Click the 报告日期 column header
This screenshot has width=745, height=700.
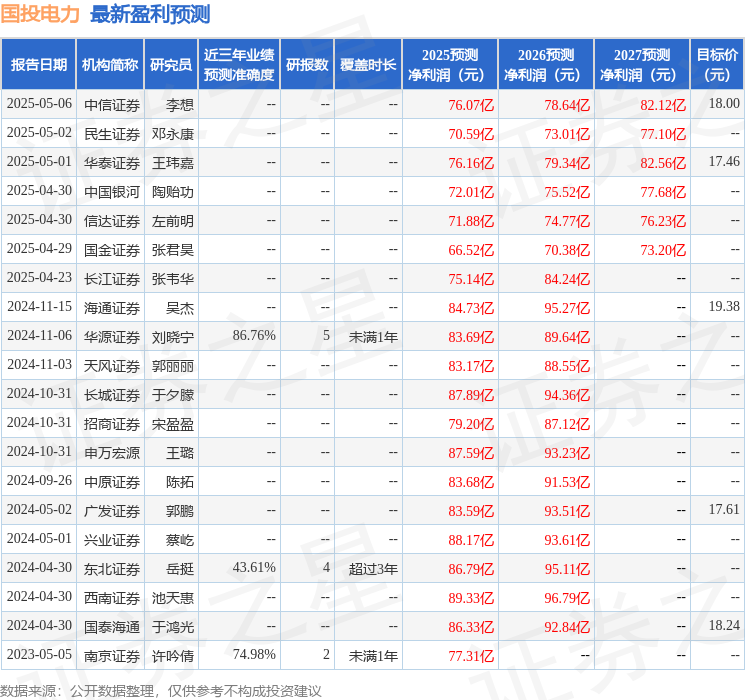point(38,65)
